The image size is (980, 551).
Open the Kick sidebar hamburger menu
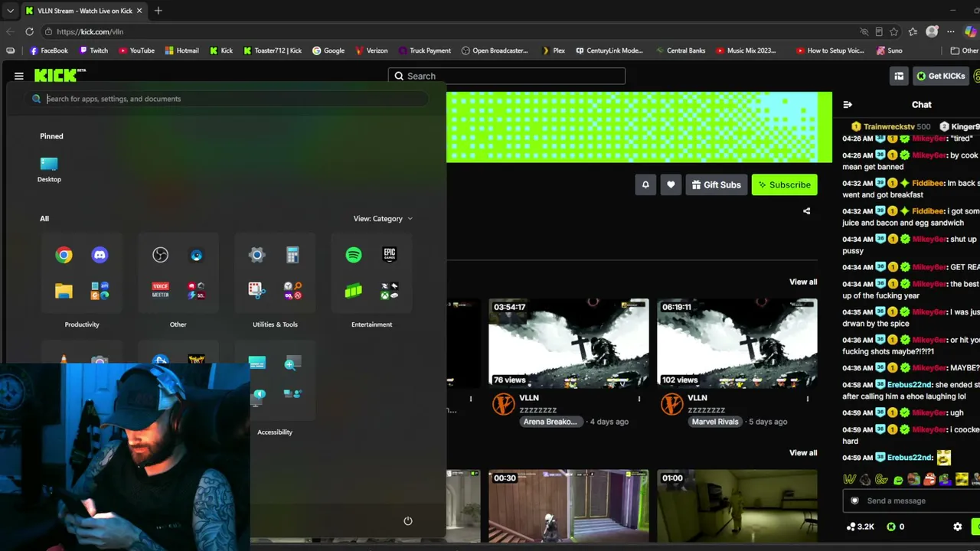click(19, 76)
